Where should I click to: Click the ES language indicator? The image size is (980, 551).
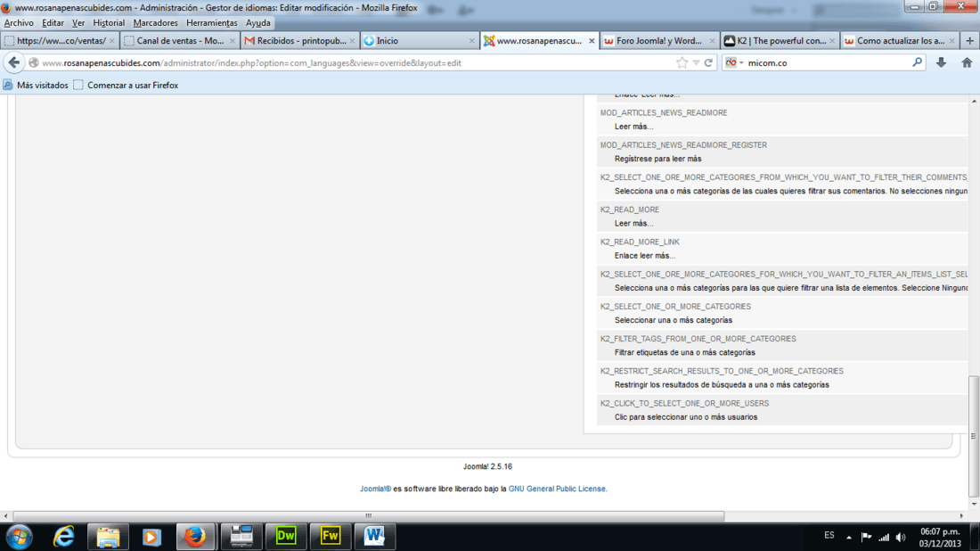[829, 535]
